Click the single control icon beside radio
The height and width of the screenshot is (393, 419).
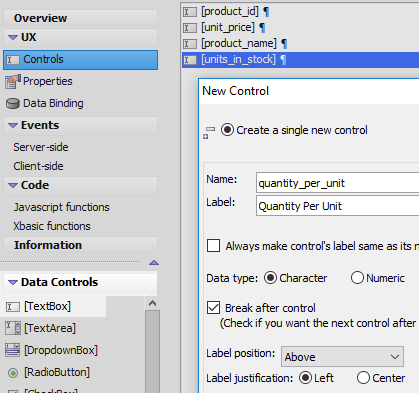click(209, 133)
